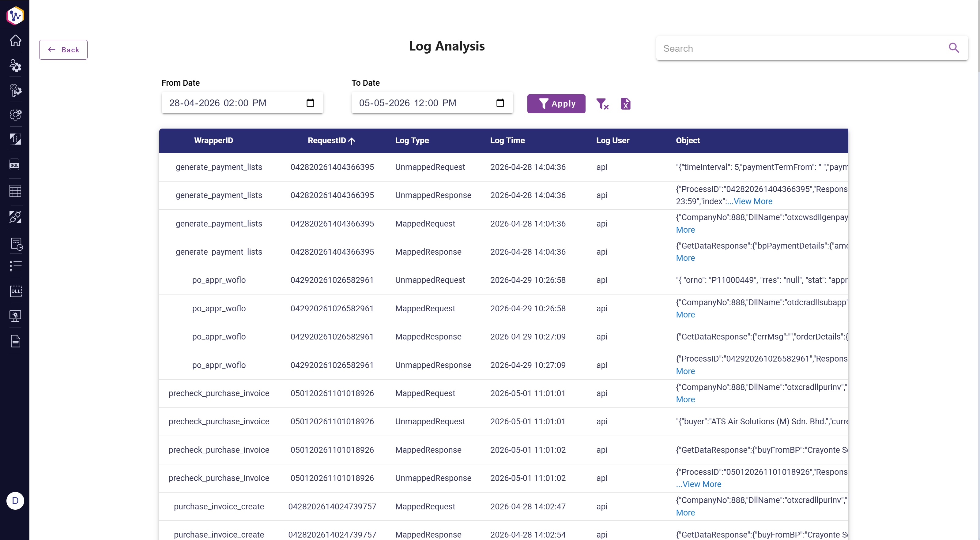
Task: Sort by the Log Time column
Action: tap(507, 140)
